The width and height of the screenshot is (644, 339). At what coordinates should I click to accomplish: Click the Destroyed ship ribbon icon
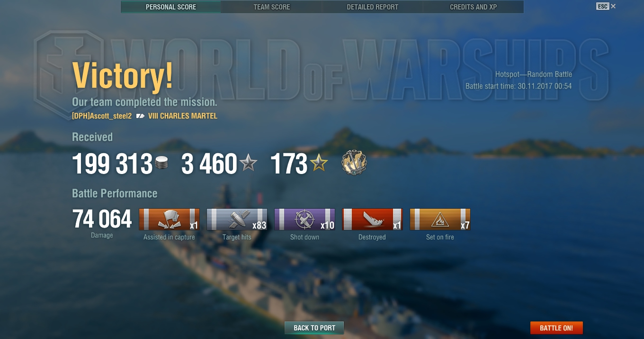[372, 219]
